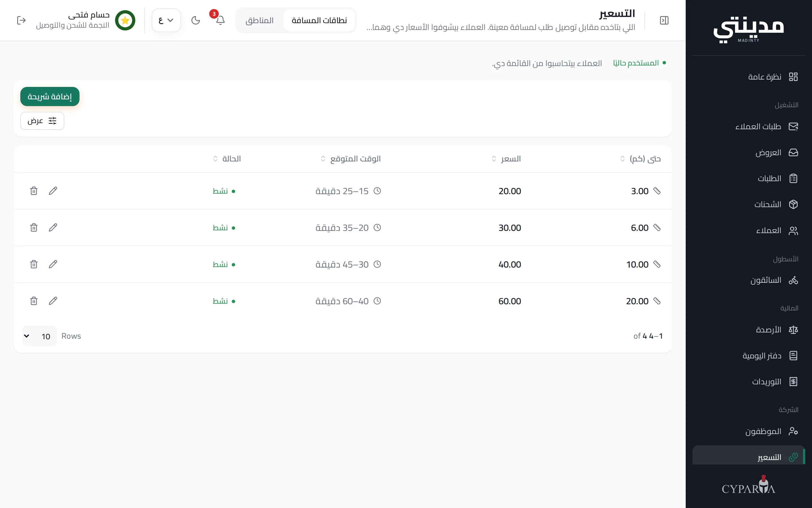Delete the 20.00 km tier row
The image size is (812, 508).
[x=34, y=301]
